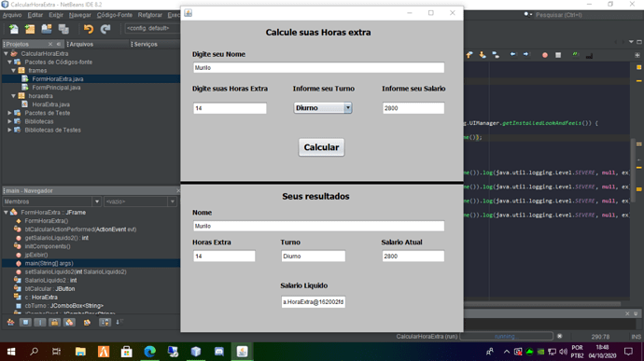Click the running progress bar in status bar
Screen dimensions: 644x361
(x=506, y=336)
